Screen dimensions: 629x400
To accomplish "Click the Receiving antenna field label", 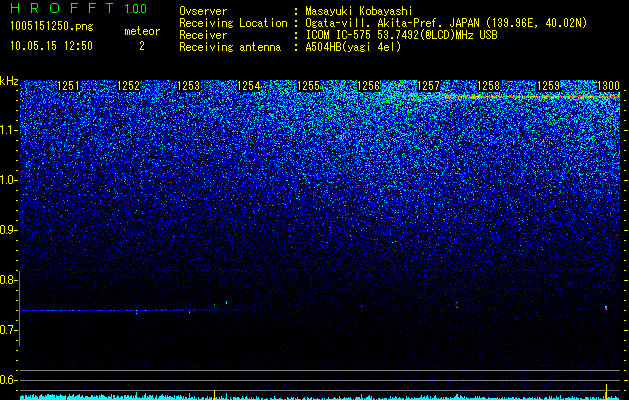I will click(x=230, y=47).
